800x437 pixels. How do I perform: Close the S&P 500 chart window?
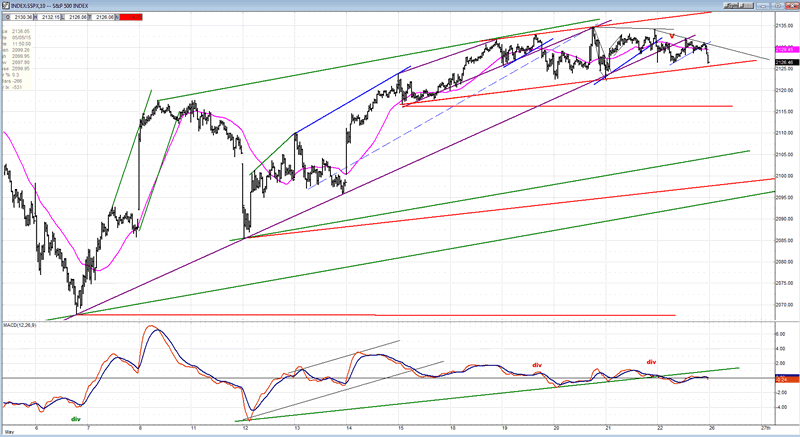tap(792, 4)
